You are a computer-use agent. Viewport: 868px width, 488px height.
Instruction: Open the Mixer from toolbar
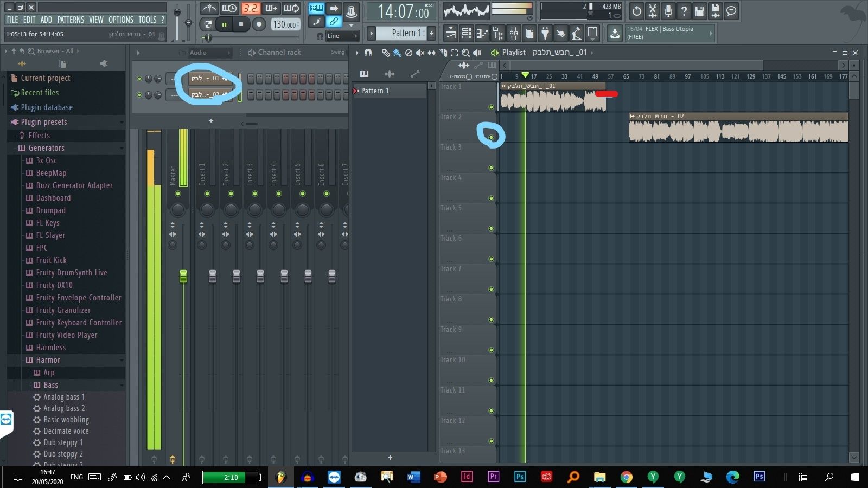(x=513, y=34)
